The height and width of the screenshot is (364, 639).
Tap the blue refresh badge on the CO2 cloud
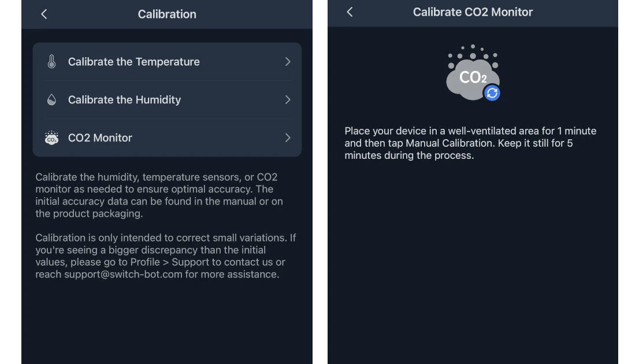pyautogui.click(x=491, y=93)
